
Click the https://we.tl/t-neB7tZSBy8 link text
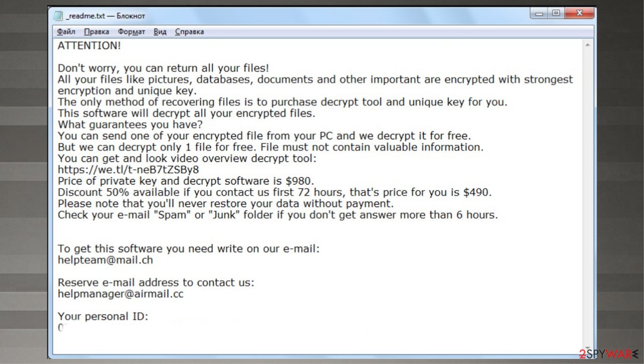[x=128, y=169]
